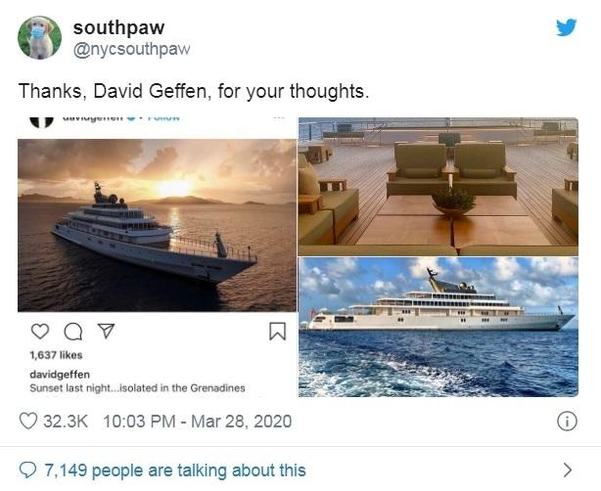Open the yacht deck furniture photo
The image size is (601, 491).
[438, 187]
